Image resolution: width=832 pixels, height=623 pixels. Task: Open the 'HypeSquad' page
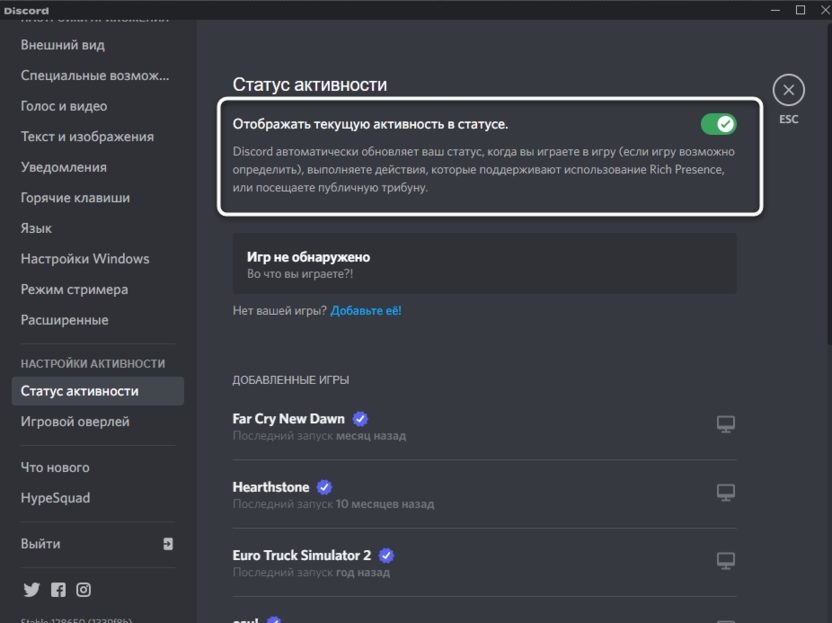tap(55, 498)
